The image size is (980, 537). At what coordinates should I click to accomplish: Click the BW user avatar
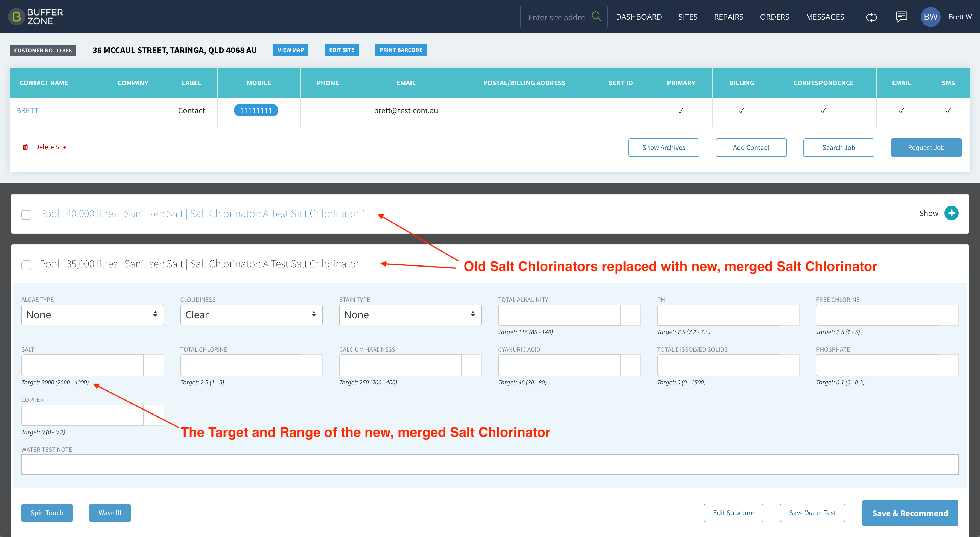931,17
